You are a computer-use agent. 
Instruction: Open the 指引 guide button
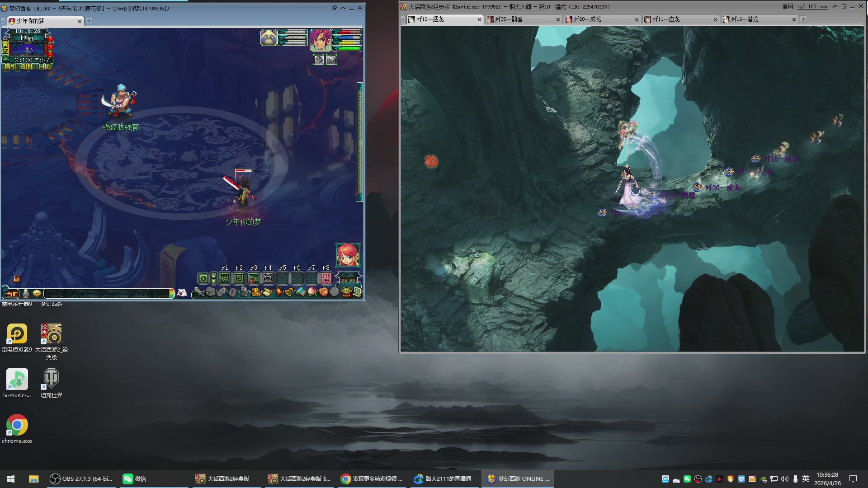click(x=10, y=66)
